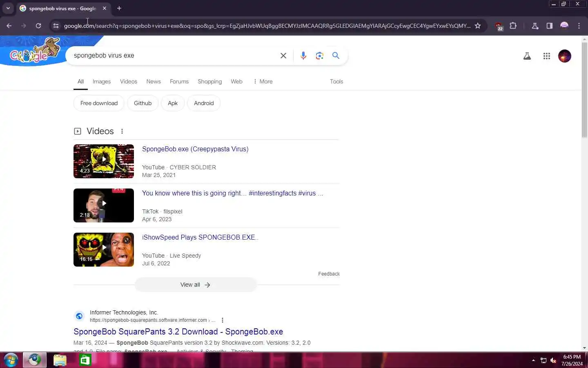Viewport: 588px width, 368px height.
Task: Switch to News results tab
Action: [154, 81]
